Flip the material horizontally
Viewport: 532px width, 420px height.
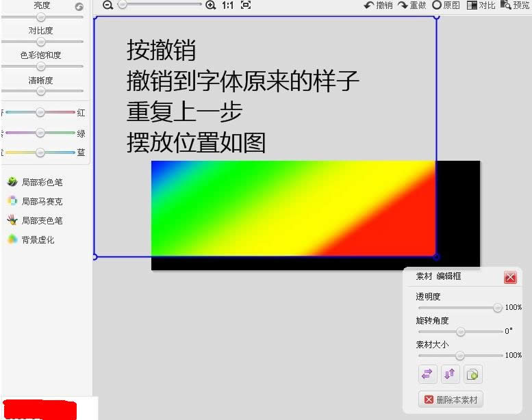tap(427, 374)
